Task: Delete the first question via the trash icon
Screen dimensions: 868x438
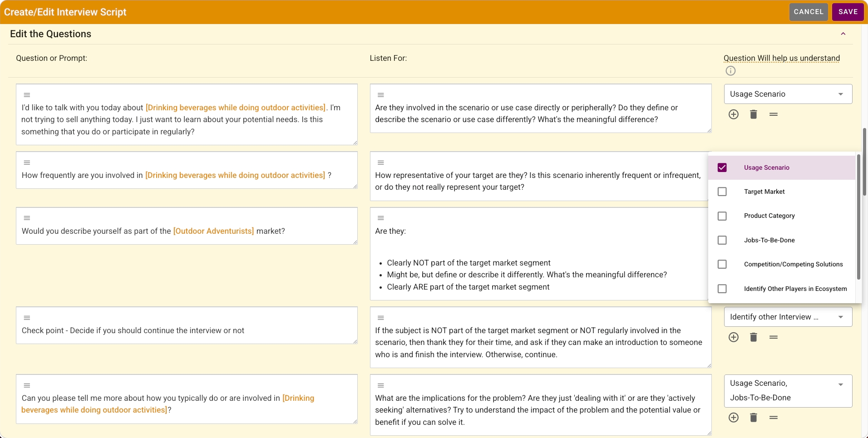Action: pos(754,114)
